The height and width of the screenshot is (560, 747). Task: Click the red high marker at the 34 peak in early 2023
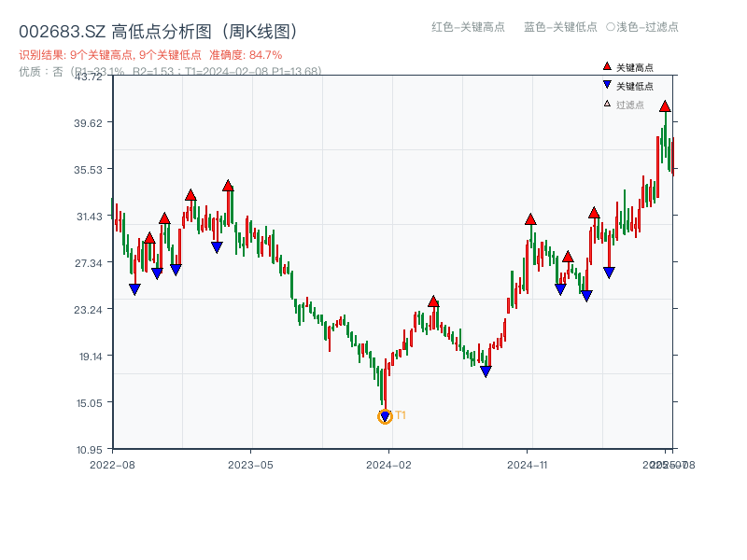point(228,186)
